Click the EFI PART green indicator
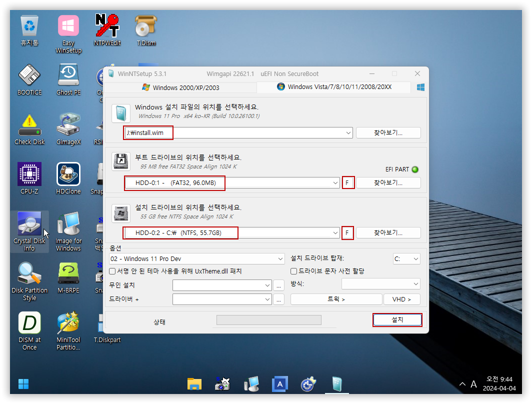Viewport: 532px width, 404px height. [415, 169]
